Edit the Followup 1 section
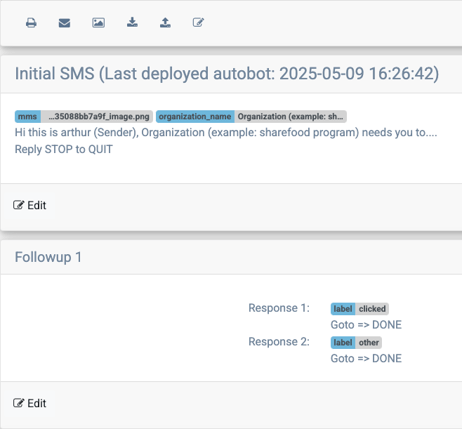 30,403
